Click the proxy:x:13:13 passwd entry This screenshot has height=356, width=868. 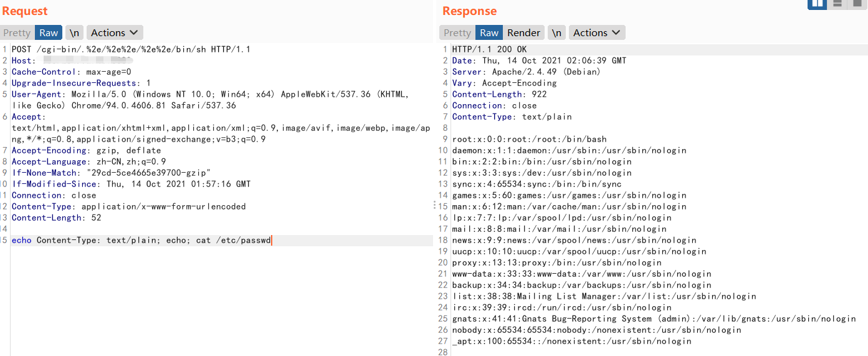pos(557,262)
